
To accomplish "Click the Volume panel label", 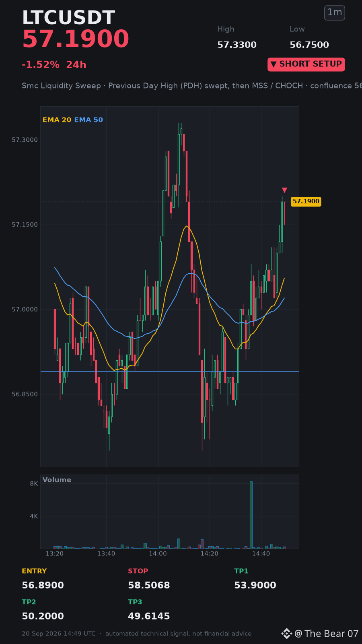I will (57, 480).
